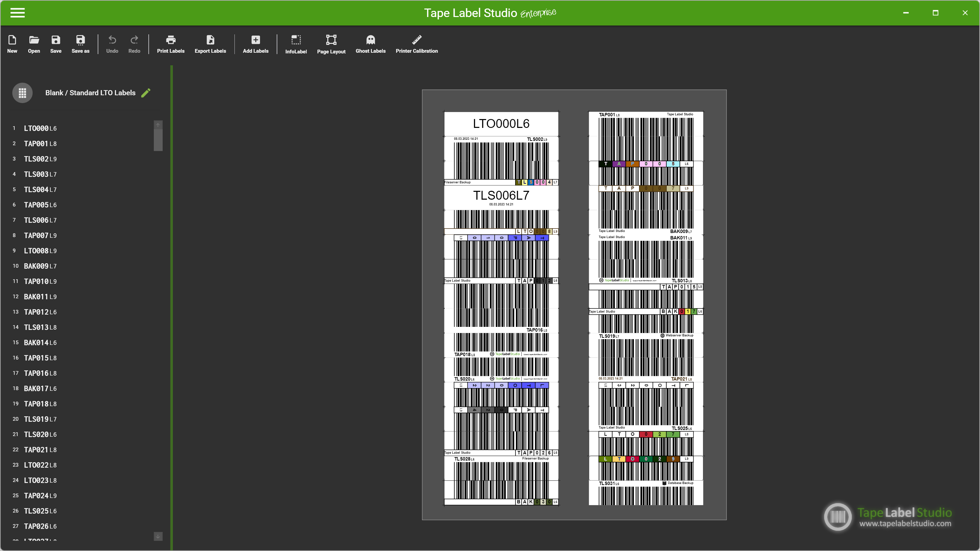Select label TLS004 L7 in list
The height and width of the screenshot is (551, 980).
click(x=40, y=189)
